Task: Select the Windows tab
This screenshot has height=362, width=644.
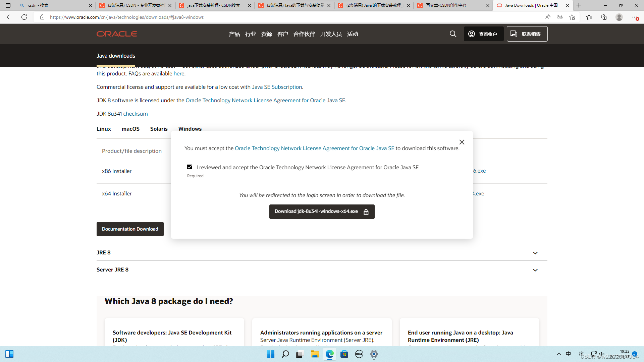Action: click(x=190, y=129)
